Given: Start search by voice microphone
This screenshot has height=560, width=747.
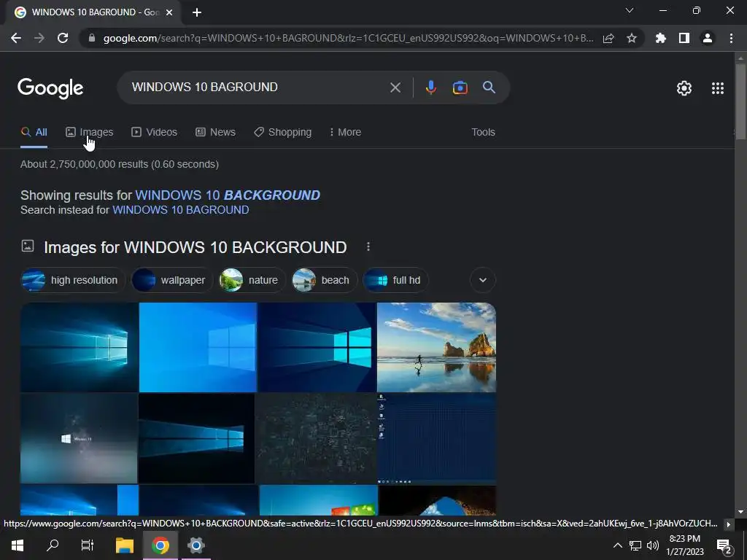Looking at the screenshot, I should pos(430,87).
